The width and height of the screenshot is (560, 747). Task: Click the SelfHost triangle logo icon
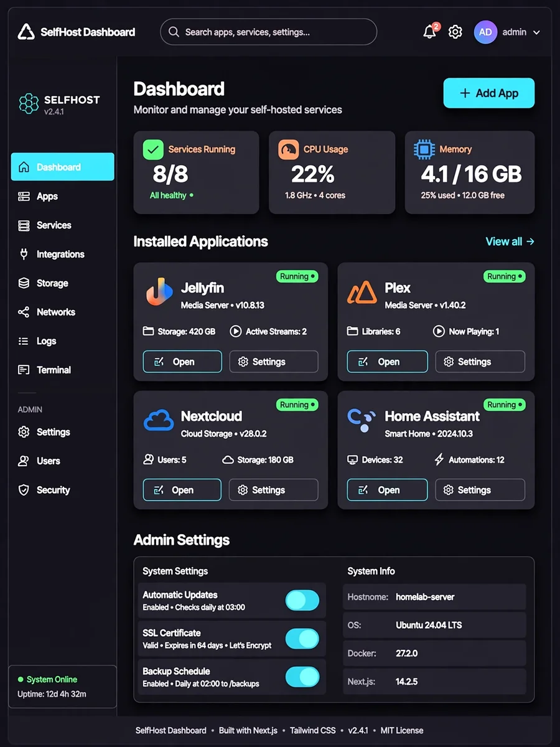(x=26, y=32)
